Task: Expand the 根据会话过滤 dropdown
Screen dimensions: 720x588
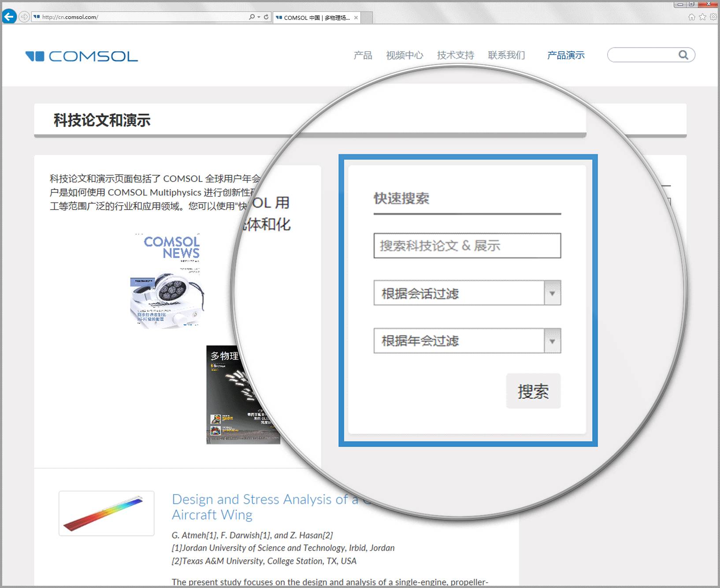Action: click(x=467, y=293)
